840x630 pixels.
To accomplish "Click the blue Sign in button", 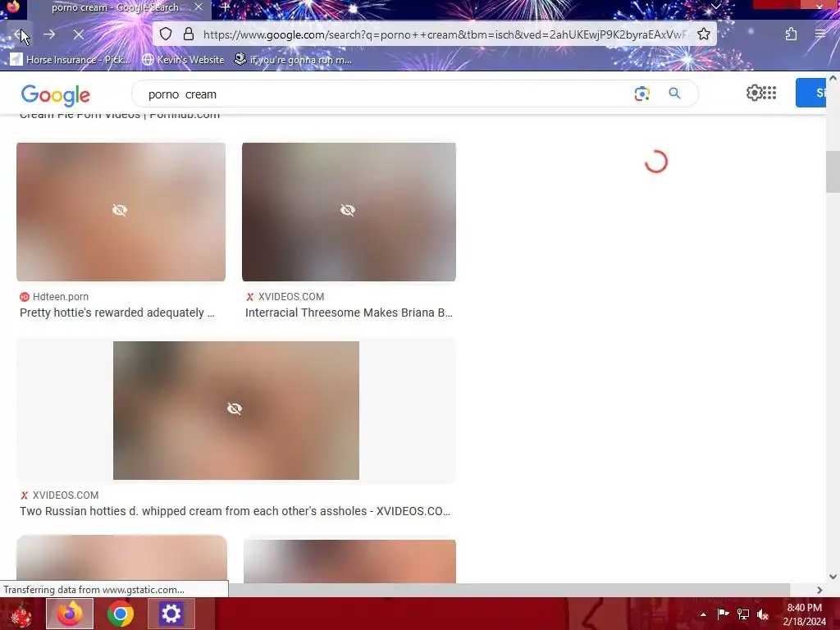I will (x=811, y=93).
